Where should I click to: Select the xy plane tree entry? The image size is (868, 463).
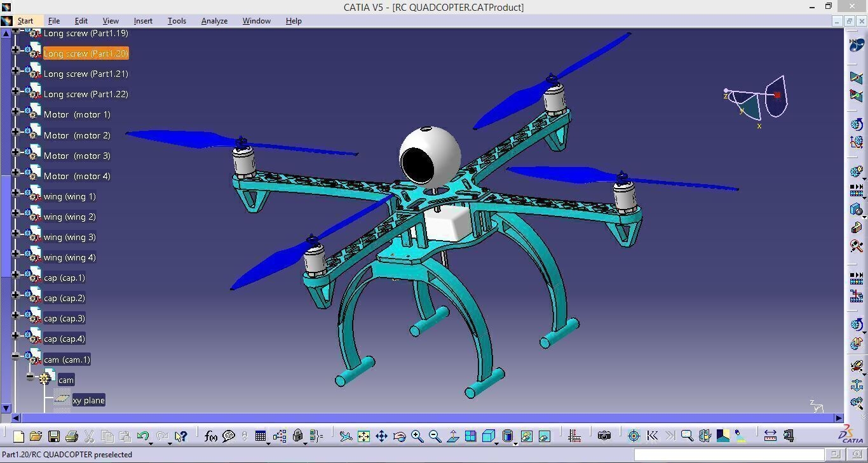[x=88, y=400]
